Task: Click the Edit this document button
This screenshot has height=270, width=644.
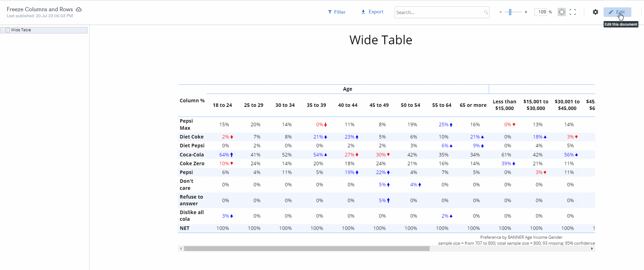Action: pyautogui.click(x=617, y=12)
